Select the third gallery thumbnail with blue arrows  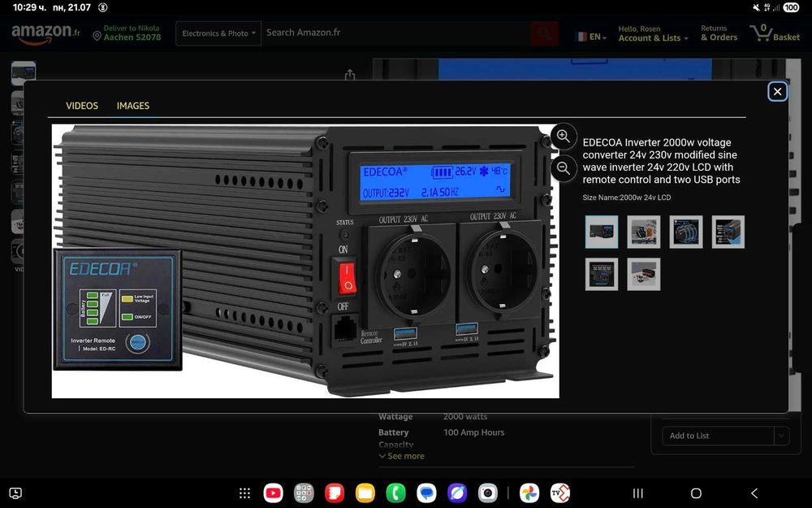click(x=686, y=232)
